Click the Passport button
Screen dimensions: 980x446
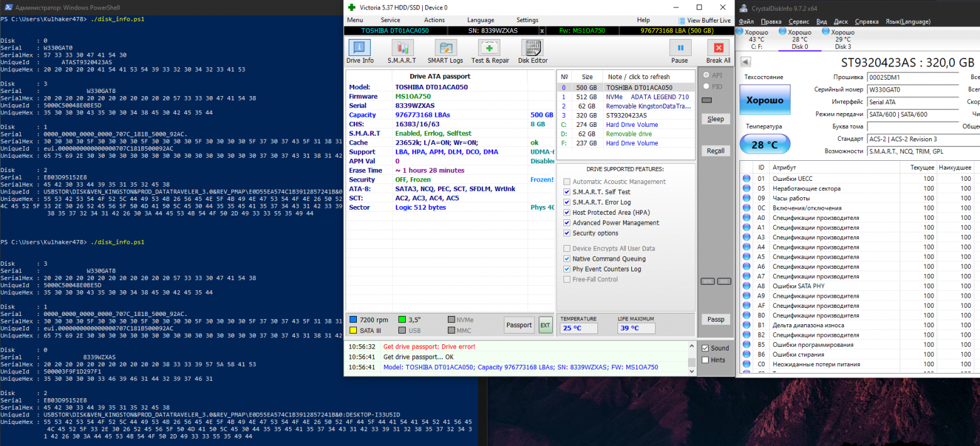pyautogui.click(x=519, y=325)
